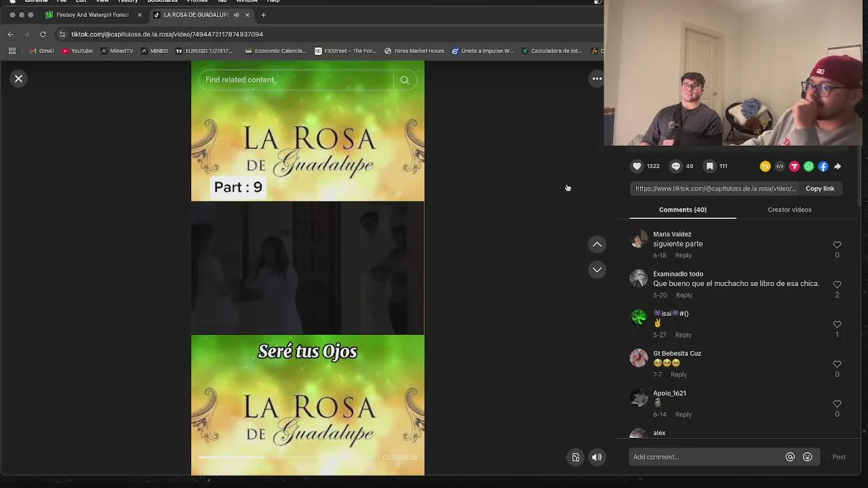Close the Fireboy And Watergirl tab
This screenshot has width=868, height=488.
click(x=140, y=15)
